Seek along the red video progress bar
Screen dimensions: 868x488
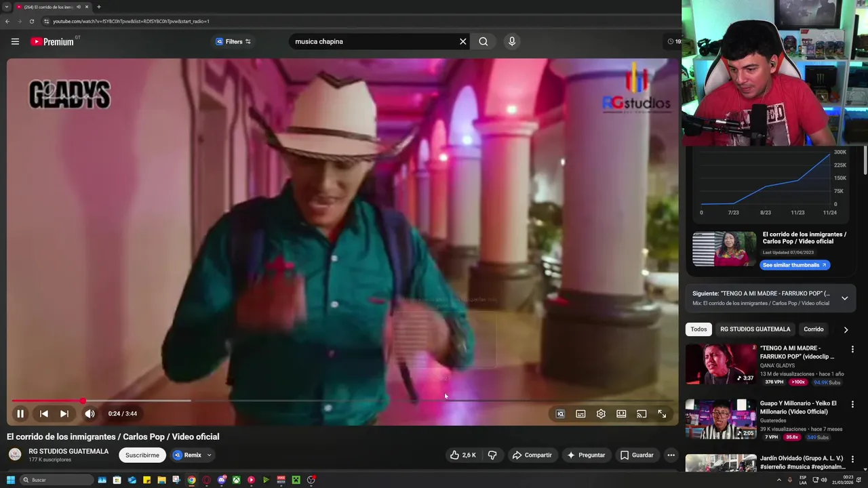click(x=342, y=401)
